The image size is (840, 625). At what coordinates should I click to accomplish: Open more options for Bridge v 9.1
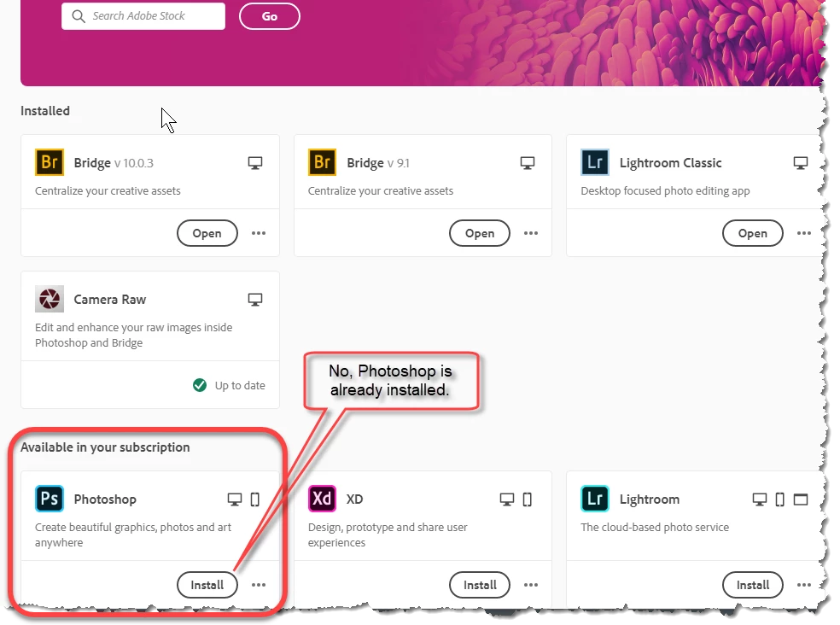pyautogui.click(x=531, y=233)
